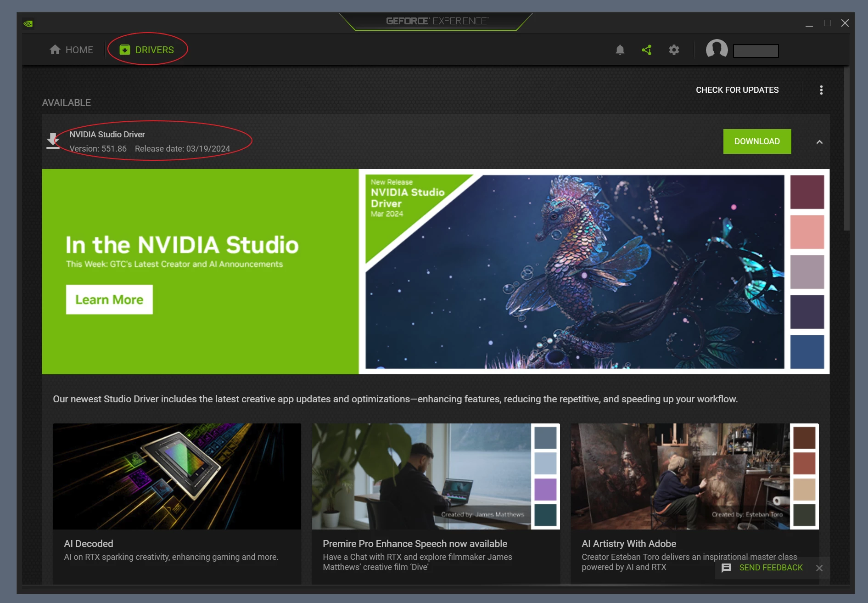Viewport: 868px width, 603px height.
Task: Dismiss the Send Feedback popup
Action: (819, 568)
